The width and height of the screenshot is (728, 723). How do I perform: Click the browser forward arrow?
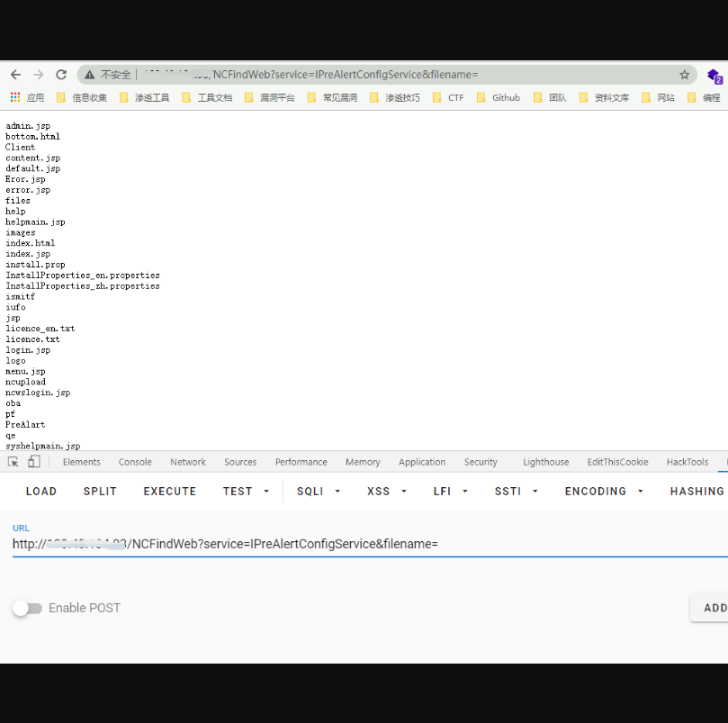[39, 75]
